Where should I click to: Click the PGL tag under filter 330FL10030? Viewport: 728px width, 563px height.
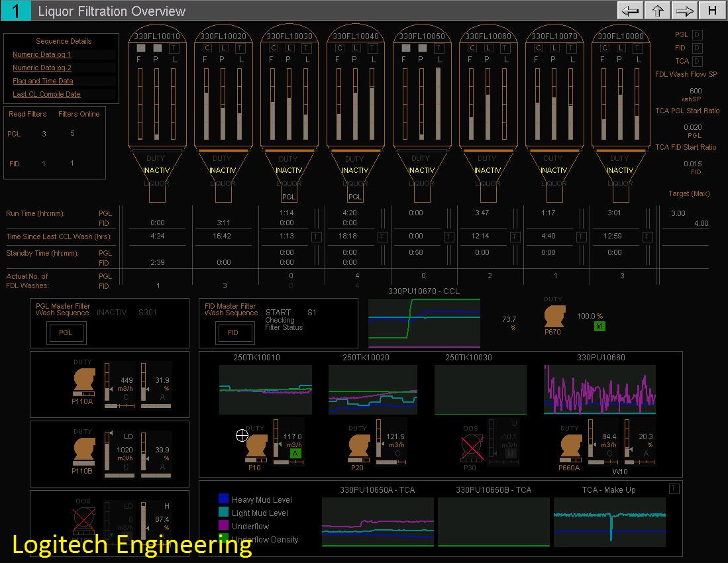pyautogui.click(x=289, y=197)
